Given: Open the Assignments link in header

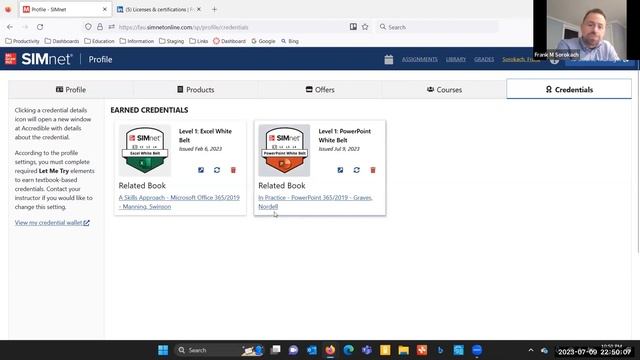Looking at the screenshot, I should (420, 60).
